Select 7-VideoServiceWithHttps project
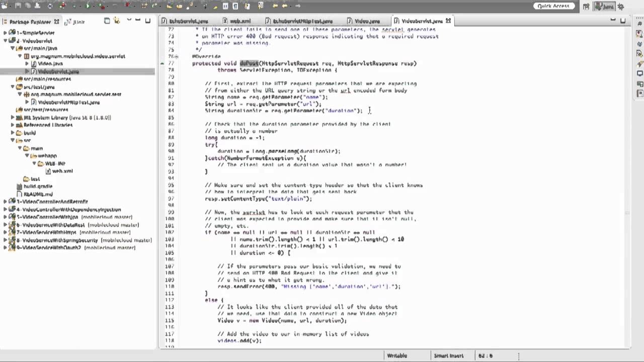Screen dimensions: 644x362 [70, 232]
